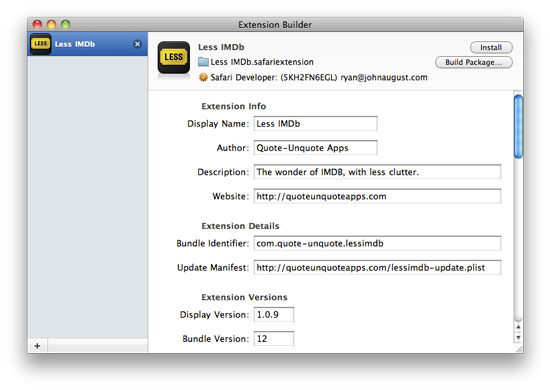This screenshot has height=390, width=550.
Task: Click the Extension Details heading
Action: pos(240,226)
